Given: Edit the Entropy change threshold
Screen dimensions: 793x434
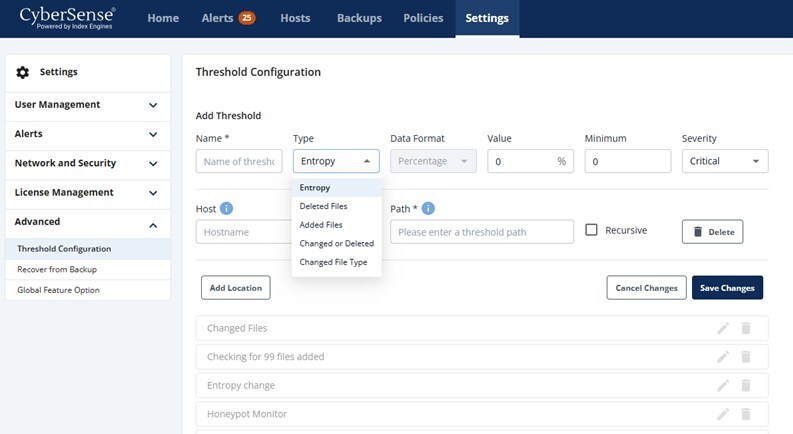Looking at the screenshot, I should (723, 385).
